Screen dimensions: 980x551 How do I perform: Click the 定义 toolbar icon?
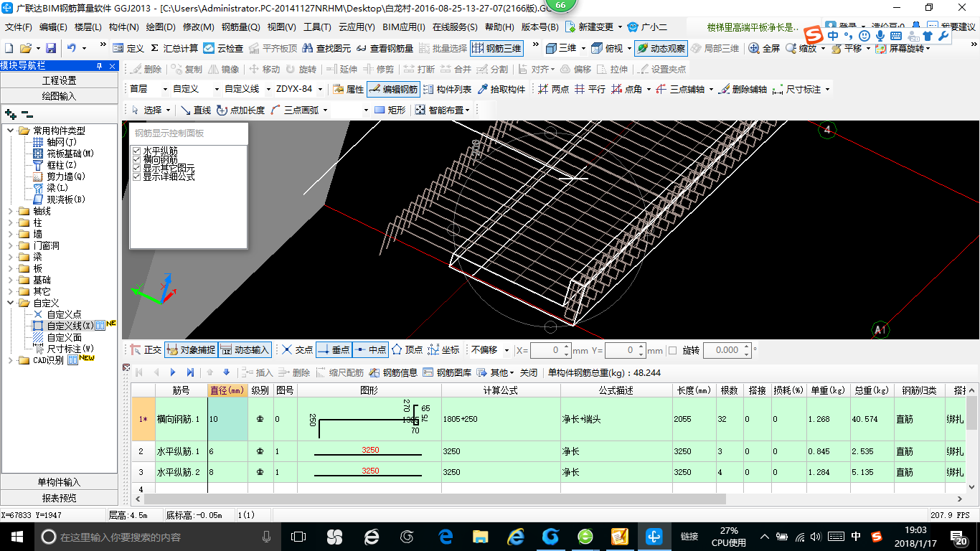[x=128, y=48]
